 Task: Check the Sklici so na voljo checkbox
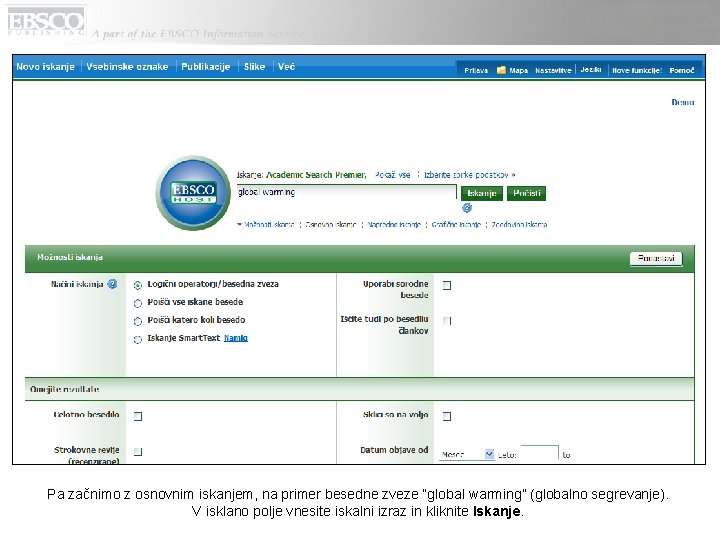[x=447, y=416]
